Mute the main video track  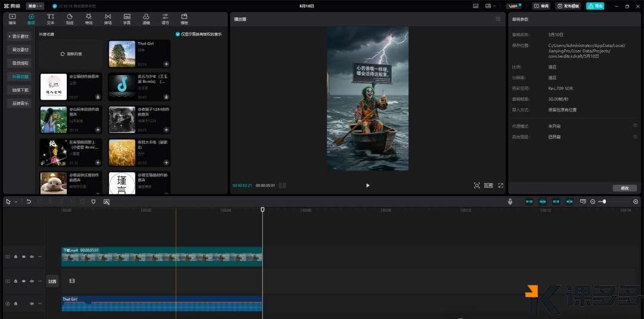coord(32,256)
